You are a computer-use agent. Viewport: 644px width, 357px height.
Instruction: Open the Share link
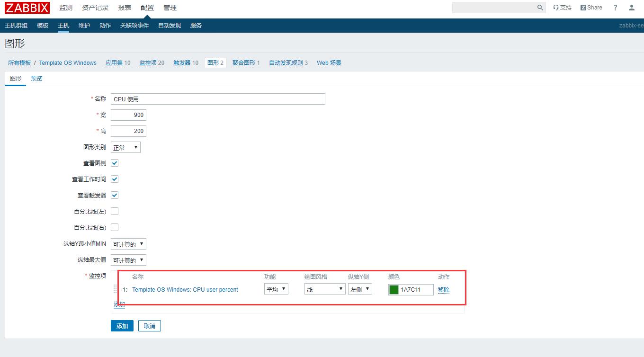[x=591, y=8]
